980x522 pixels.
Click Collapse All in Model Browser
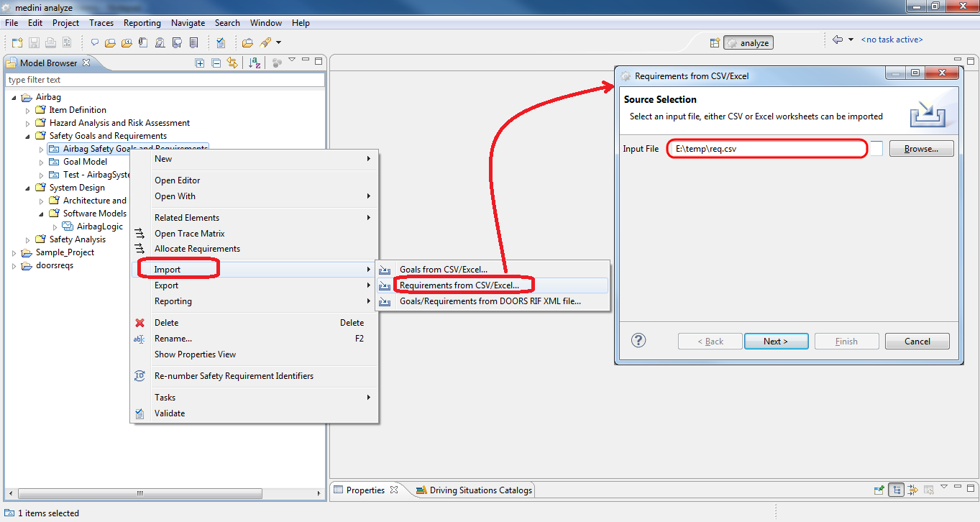coord(216,63)
